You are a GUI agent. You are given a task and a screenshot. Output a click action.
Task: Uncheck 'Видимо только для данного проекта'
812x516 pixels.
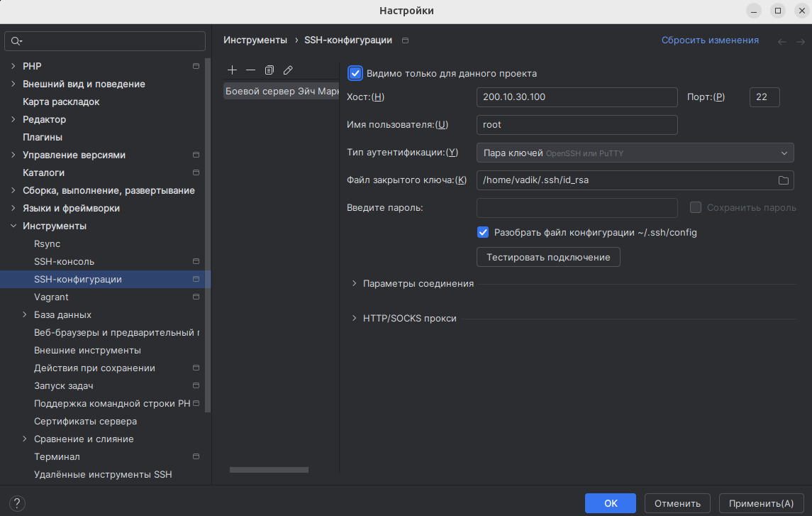tap(356, 73)
